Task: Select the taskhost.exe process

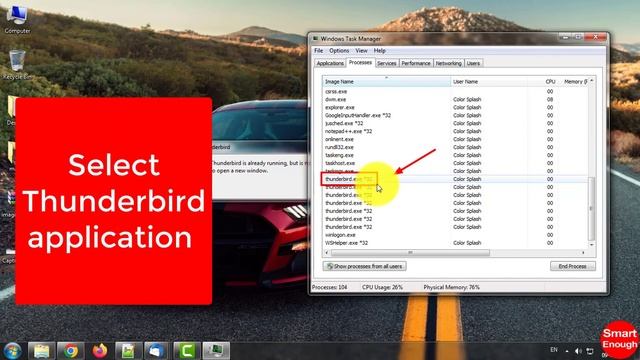Action: (455, 163)
